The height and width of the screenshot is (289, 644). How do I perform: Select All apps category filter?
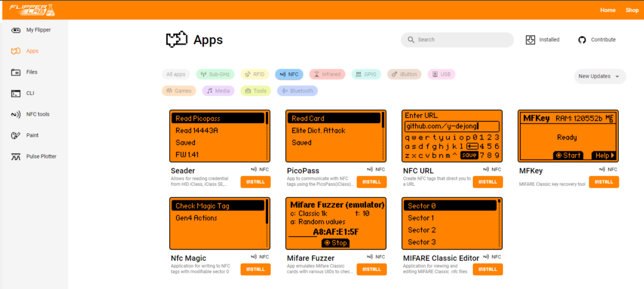pos(176,74)
